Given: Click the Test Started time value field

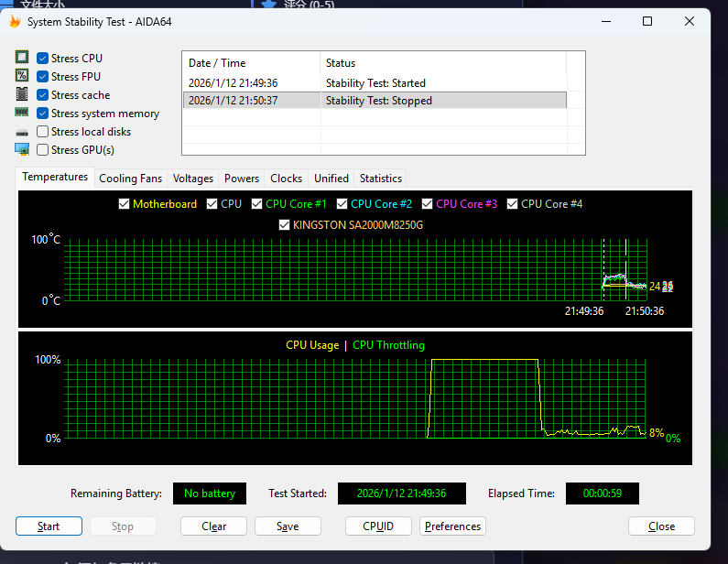Looking at the screenshot, I should (x=402, y=493).
